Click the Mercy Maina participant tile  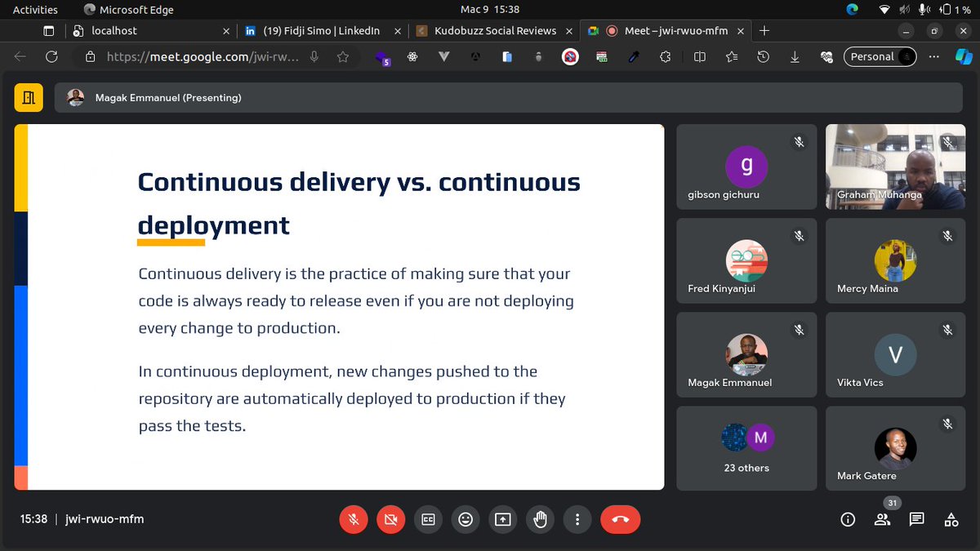click(x=895, y=260)
